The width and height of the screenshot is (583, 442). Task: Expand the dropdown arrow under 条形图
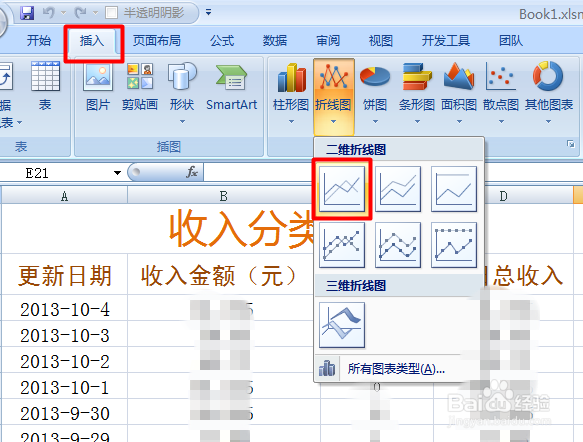click(417, 122)
